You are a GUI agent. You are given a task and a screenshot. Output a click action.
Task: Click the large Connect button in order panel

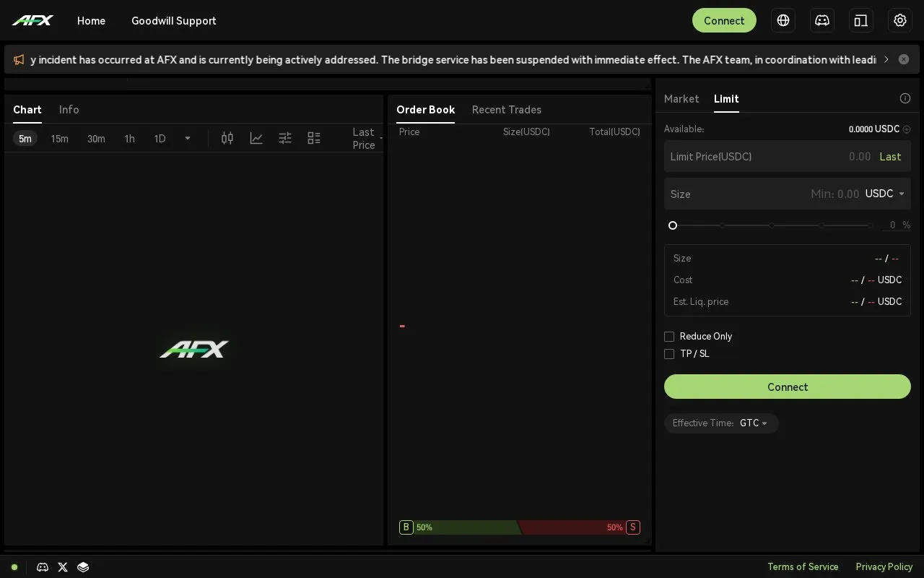788,387
